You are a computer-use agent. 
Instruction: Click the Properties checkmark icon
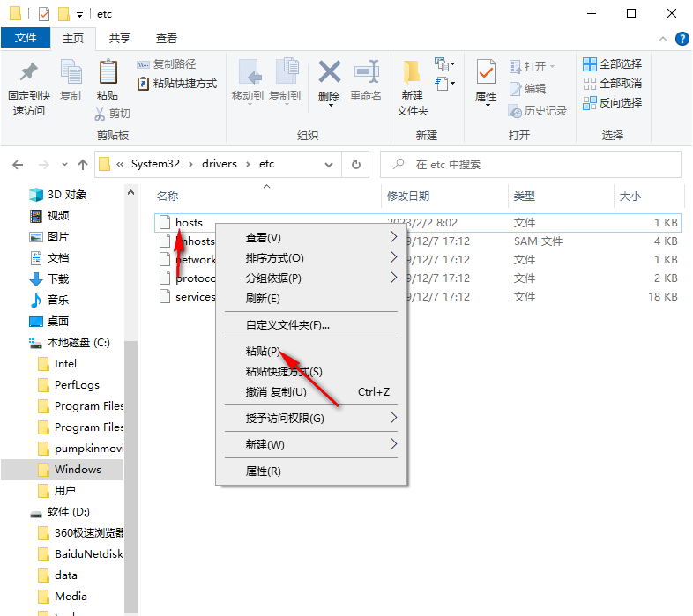coord(486,71)
